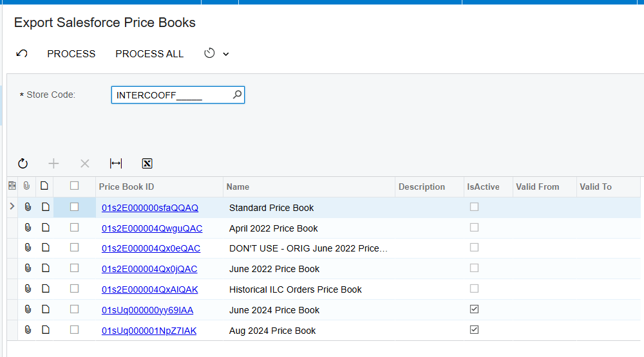Toggle the select-all header checkbox

(74, 186)
